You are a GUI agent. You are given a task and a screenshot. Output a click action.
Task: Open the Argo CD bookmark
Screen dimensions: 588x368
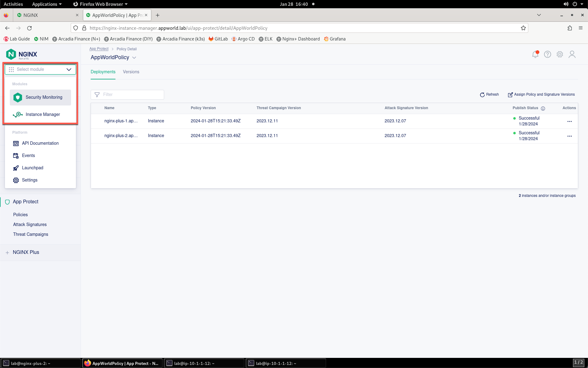243,39
